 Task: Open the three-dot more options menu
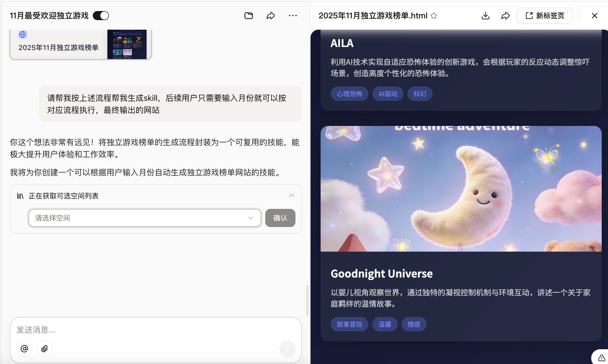[x=293, y=16]
